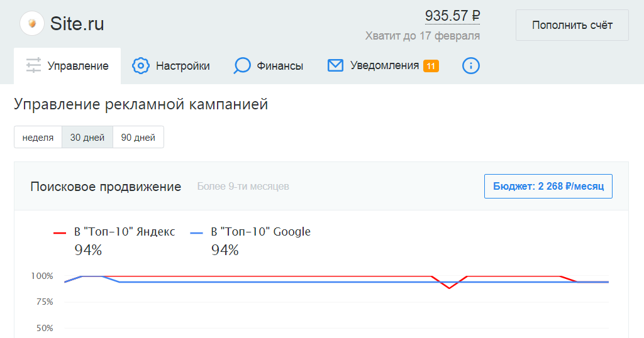Image resolution: width=644 pixels, height=338 pixels.
Task: Click the 100% axis label
Action: click(x=42, y=276)
